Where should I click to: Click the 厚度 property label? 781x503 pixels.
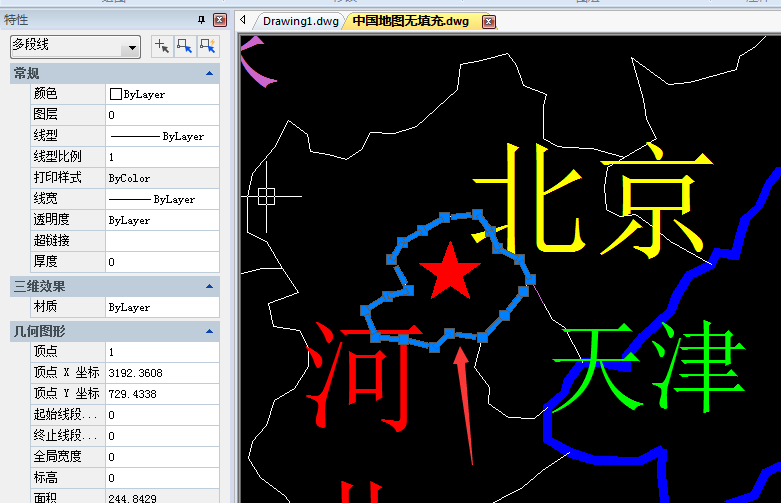[x=45, y=261]
